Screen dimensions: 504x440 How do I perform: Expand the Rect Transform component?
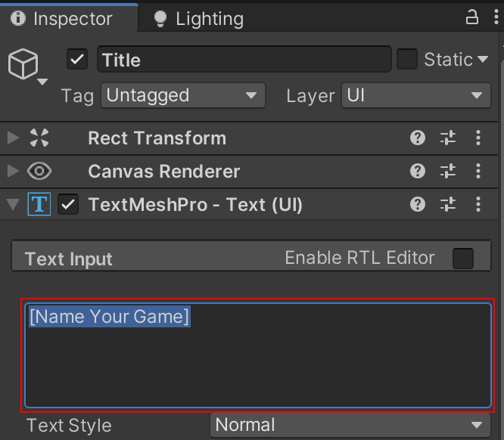pos(13,138)
